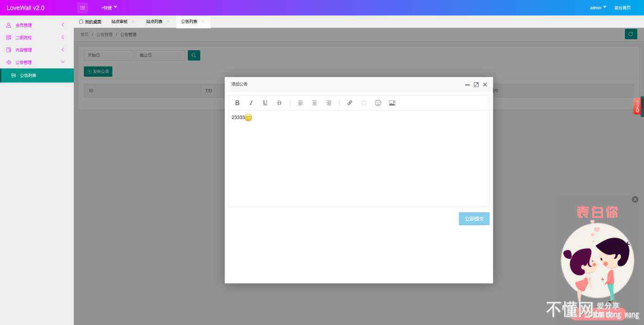Maximize the 添加公告 dialog
The width and height of the screenshot is (644, 325).
pyautogui.click(x=476, y=84)
